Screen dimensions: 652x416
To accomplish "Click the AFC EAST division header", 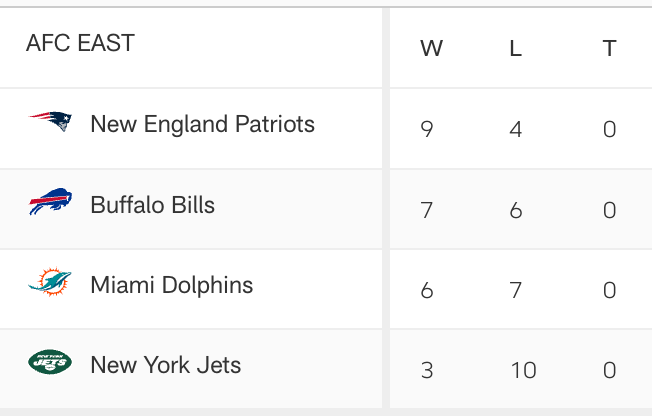I will point(80,44).
